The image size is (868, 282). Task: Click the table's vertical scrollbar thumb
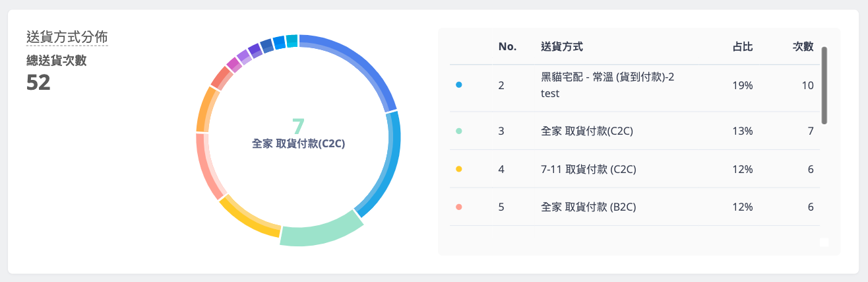tap(824, 86)
